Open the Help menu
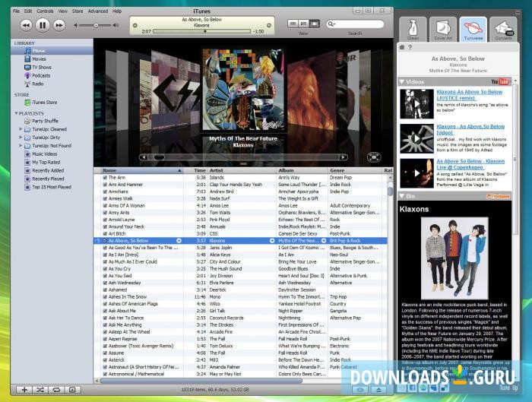 [x=117, y=11]
